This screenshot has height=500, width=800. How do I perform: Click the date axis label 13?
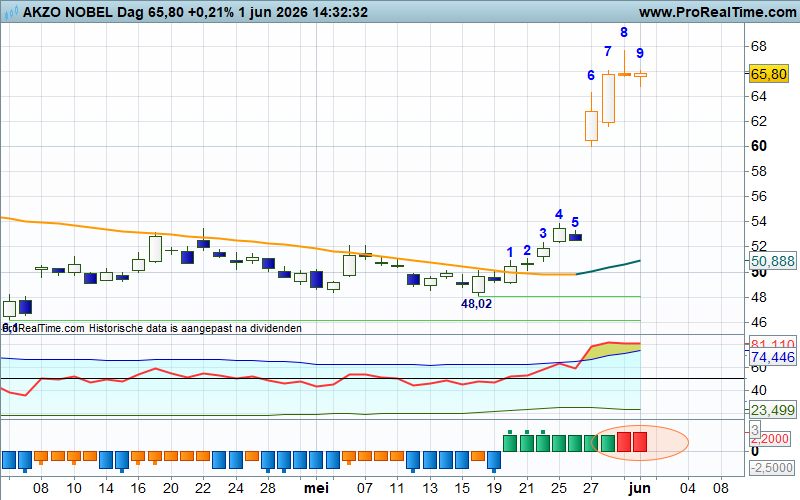point(430,488)
